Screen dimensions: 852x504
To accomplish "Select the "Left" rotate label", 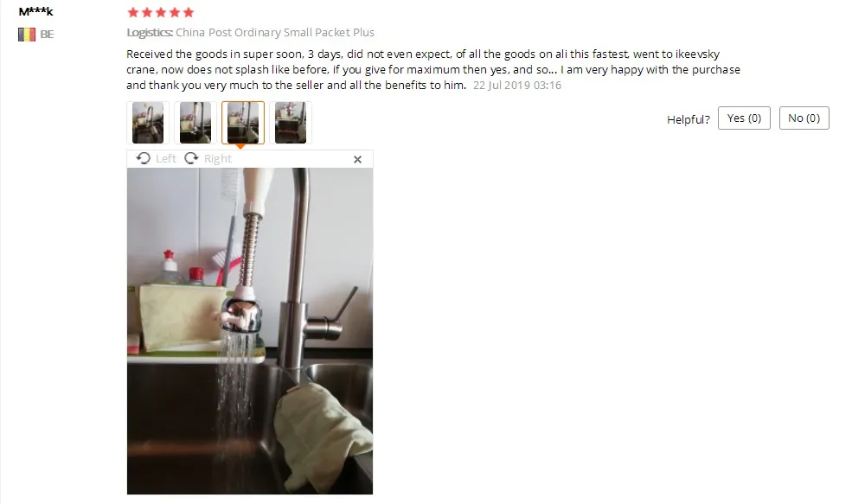I will [166, 158].
